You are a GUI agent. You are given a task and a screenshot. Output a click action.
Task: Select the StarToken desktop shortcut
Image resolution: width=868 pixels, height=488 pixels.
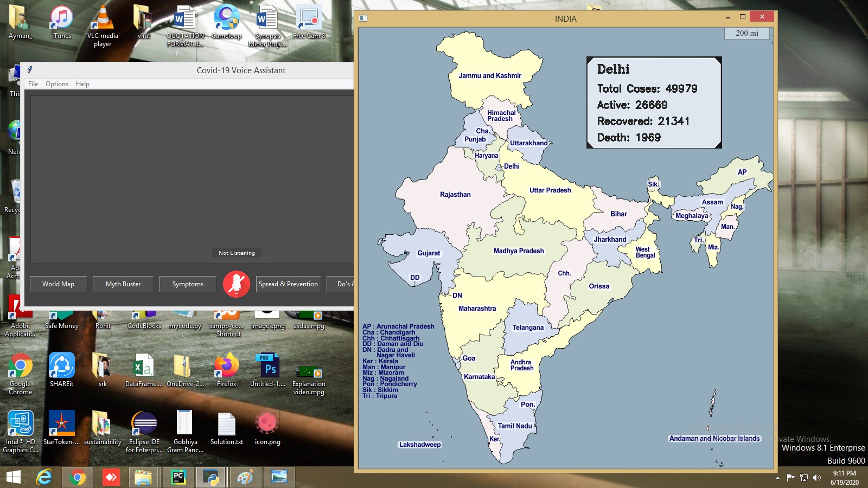point(61,428)
